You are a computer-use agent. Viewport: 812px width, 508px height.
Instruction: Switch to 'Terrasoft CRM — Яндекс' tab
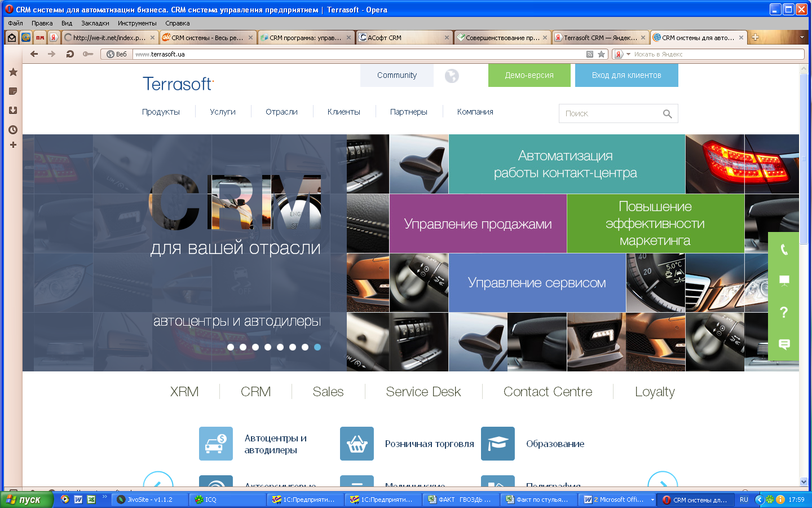pos(600,38)
